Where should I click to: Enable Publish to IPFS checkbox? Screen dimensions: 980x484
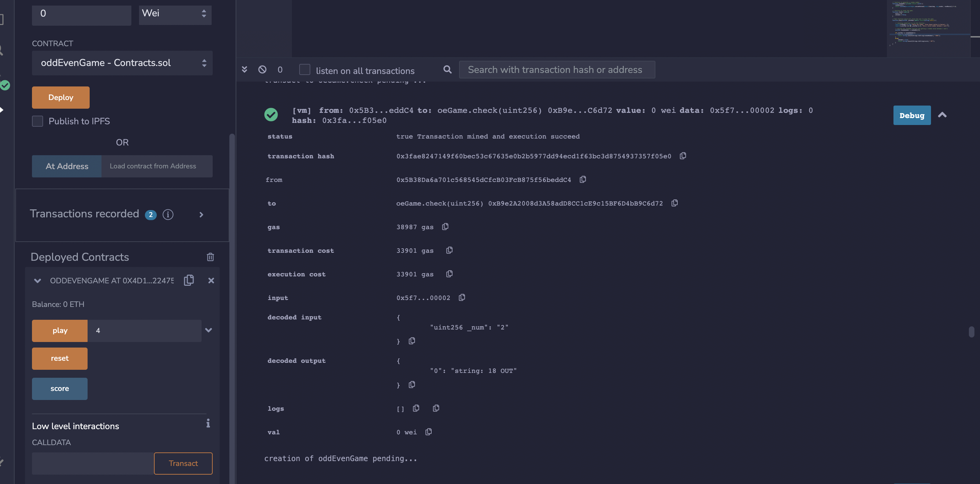pos(37,121)
